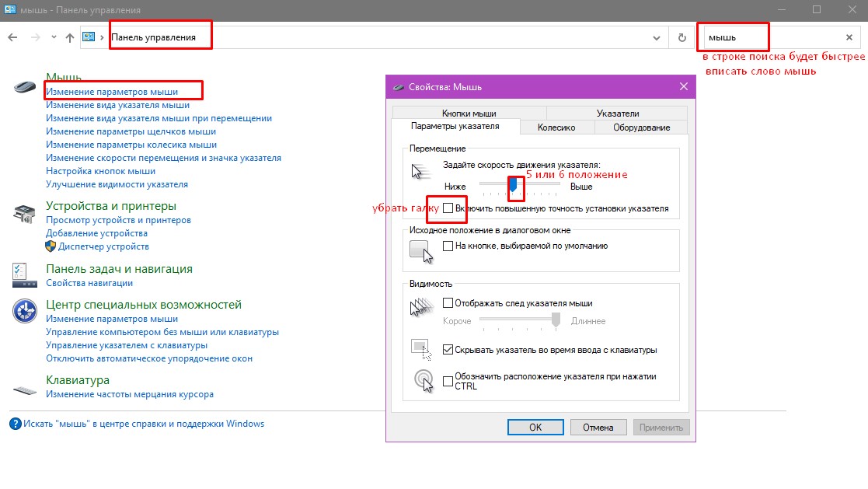Open Центр специальных возможностей heading

(x=144, y=306)
